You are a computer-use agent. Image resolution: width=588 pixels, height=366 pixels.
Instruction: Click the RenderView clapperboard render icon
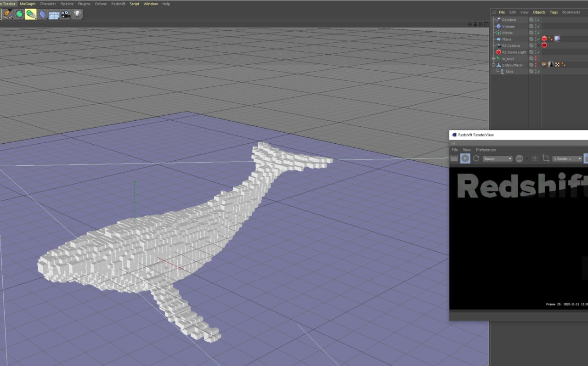click(x=454, y=158)
